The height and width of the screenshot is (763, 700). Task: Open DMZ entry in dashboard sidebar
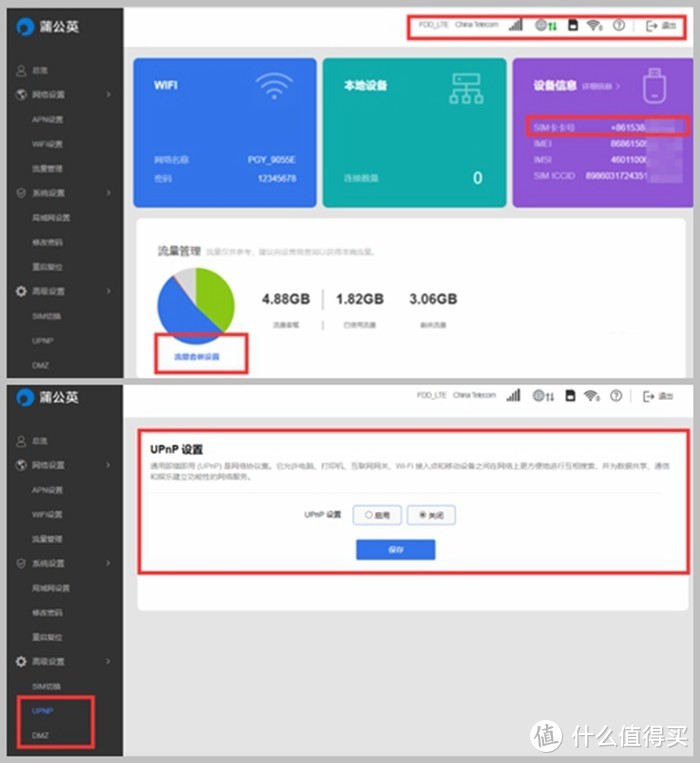pos(40,365)
